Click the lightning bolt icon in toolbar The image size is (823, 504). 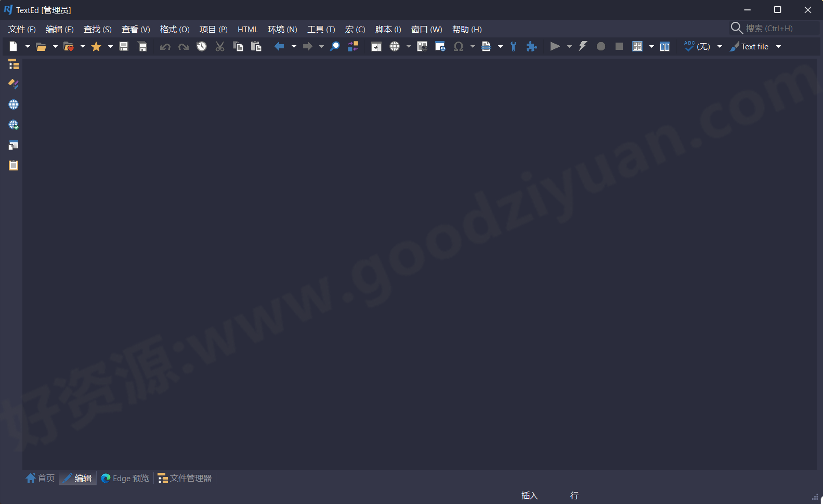point(583,47)
